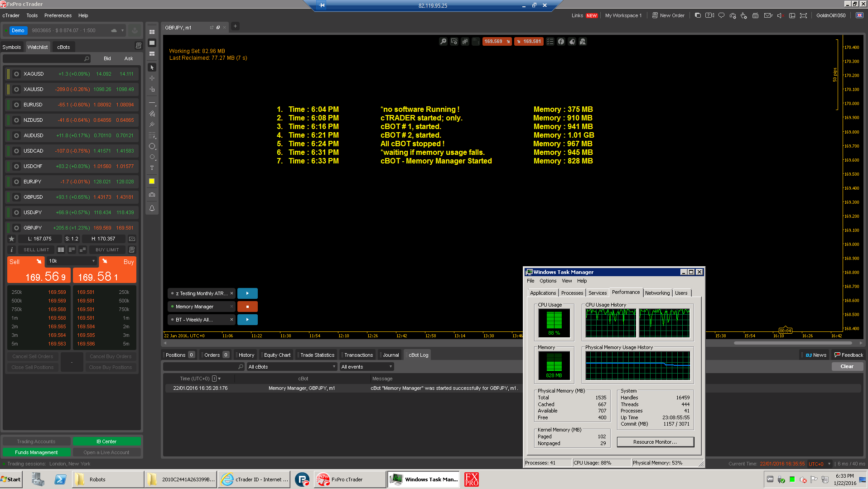This screenshot has height=489, width=868.
Task: Click the chart zoom magnifier icon
Action: pyautogui.click(x=443, y=42)
